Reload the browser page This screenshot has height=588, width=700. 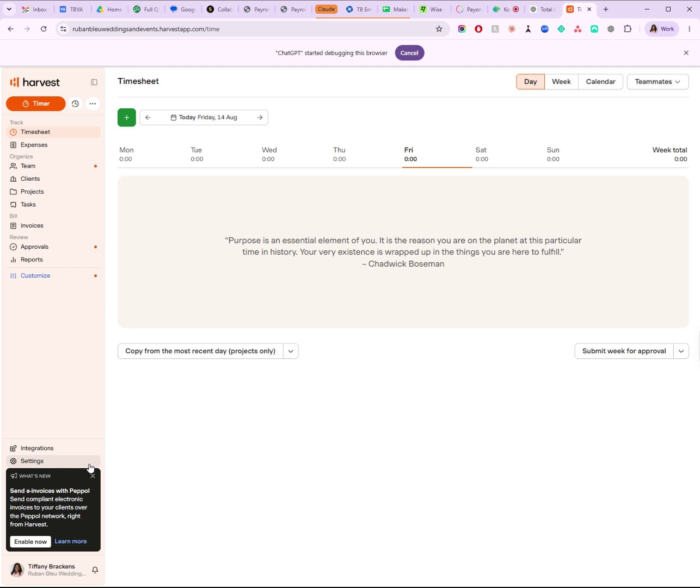[x=44, y=29]
